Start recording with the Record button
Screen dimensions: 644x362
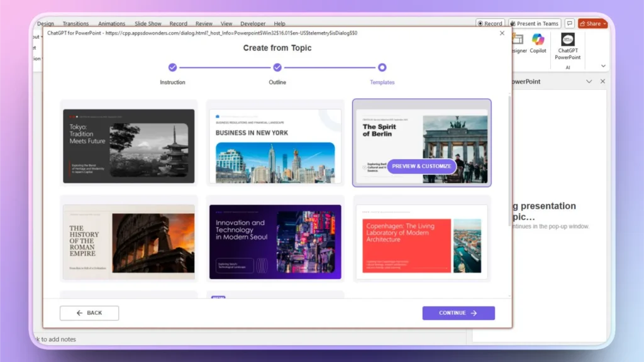[x=492, y=23]
